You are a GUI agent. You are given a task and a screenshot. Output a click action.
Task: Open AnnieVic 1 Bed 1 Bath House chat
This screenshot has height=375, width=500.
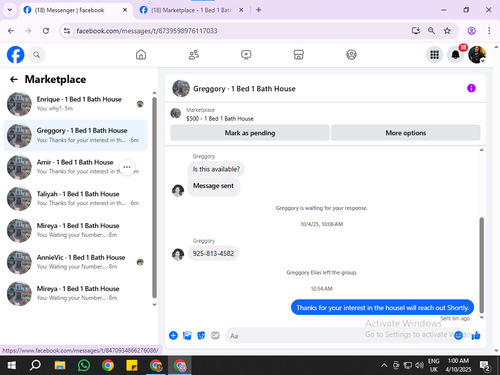75,262
